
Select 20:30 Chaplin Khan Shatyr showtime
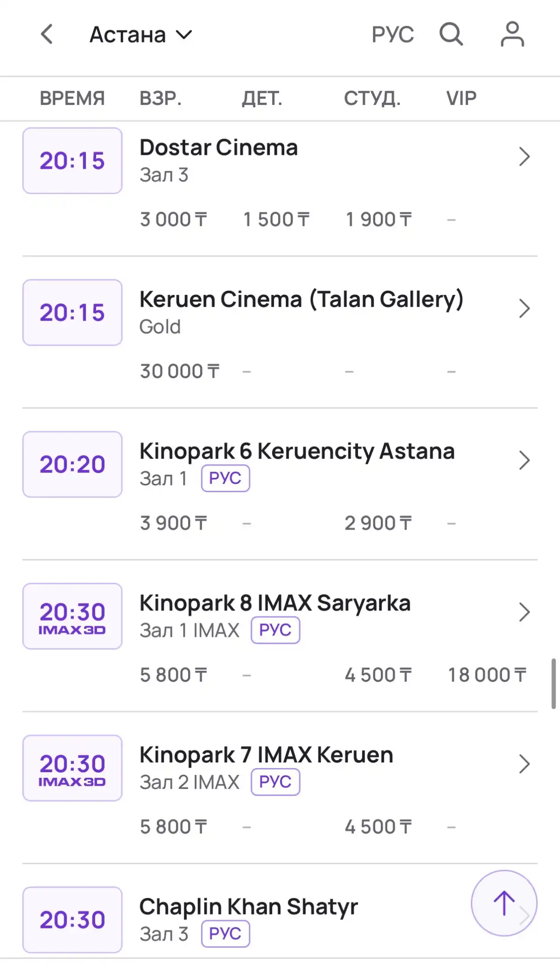click(72, 920)
